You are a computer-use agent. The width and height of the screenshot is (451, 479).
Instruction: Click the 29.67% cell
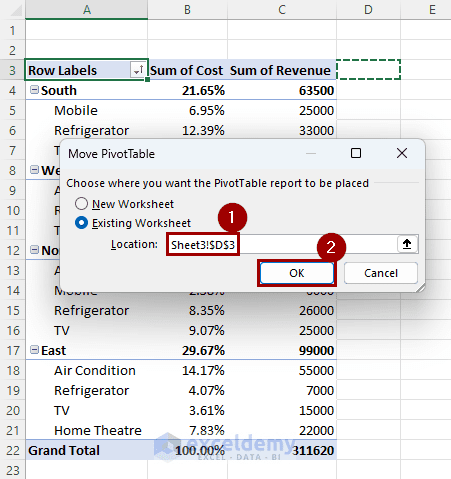click(x=188, y=350)
